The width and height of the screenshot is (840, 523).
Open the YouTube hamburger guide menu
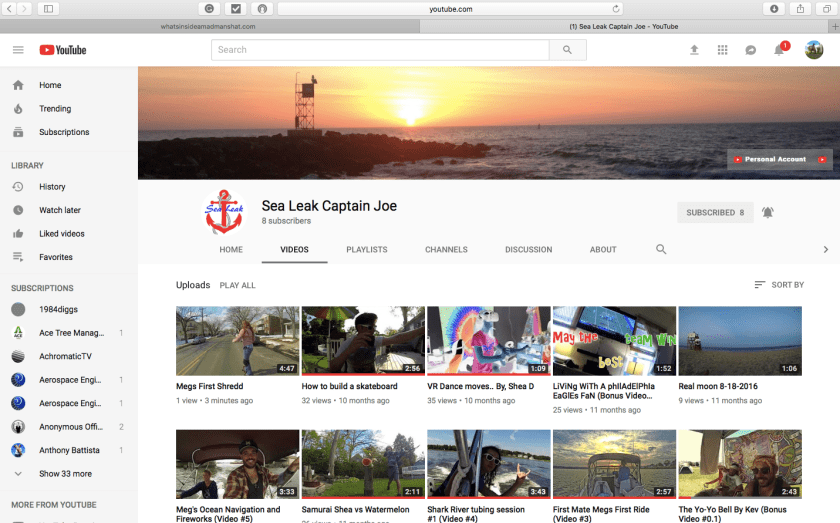point(18,50)
